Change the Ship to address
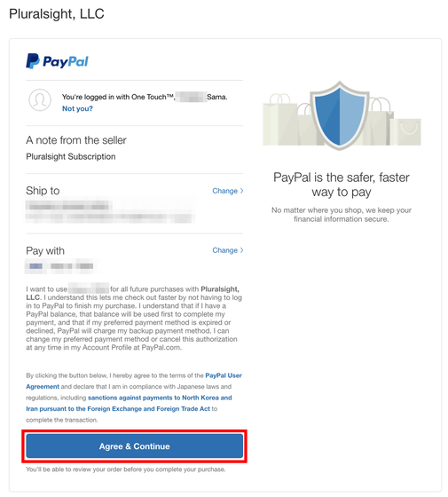Viewport: 448px width, 497px height. click(225, 191)
